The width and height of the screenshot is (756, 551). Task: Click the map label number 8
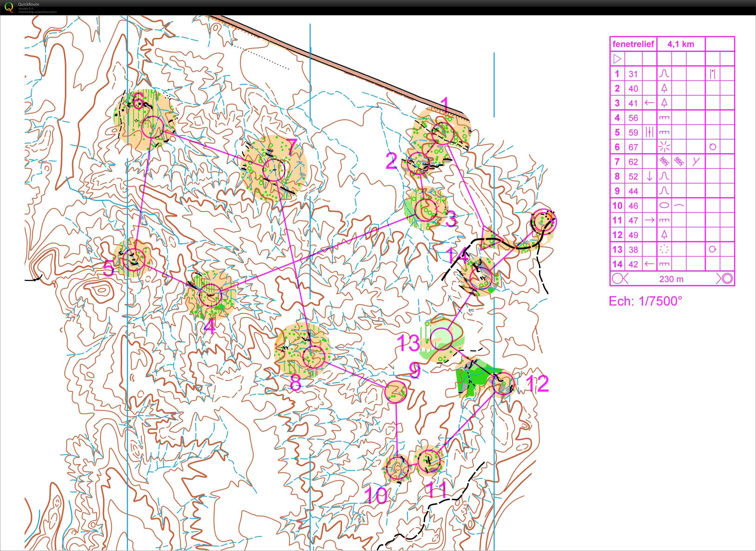pyautogui.click(x=296, y=383)
